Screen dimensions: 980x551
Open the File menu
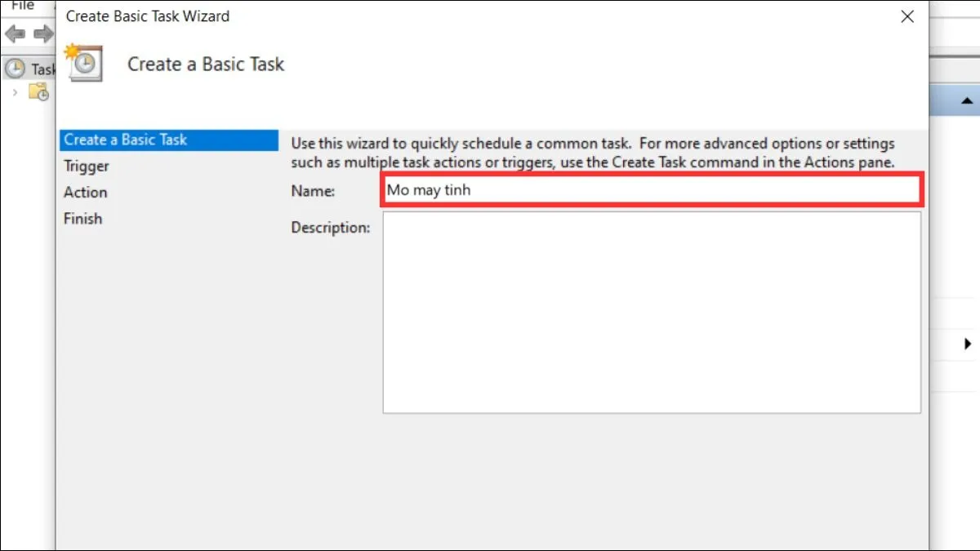click(22, 7)
